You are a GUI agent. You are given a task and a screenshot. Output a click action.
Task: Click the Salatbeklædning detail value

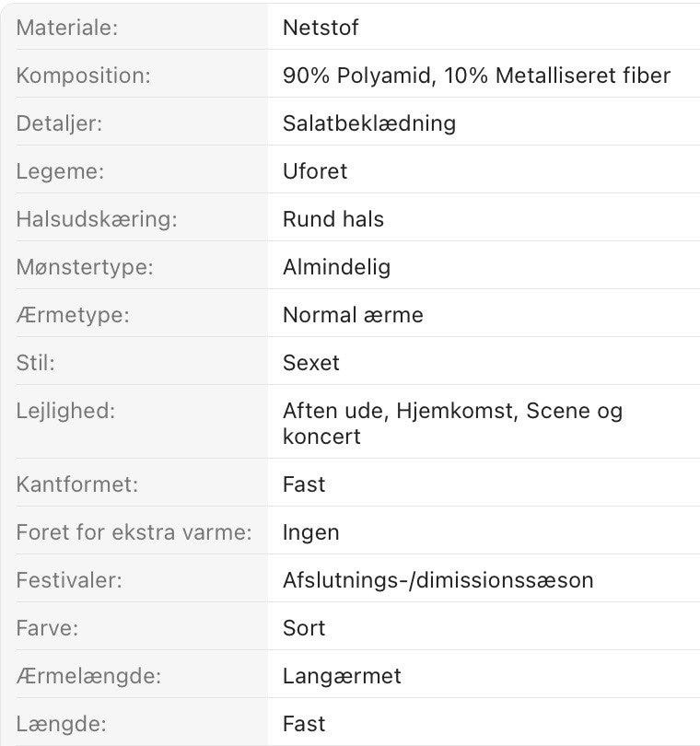pyautogui.click(x=369, y=123)
